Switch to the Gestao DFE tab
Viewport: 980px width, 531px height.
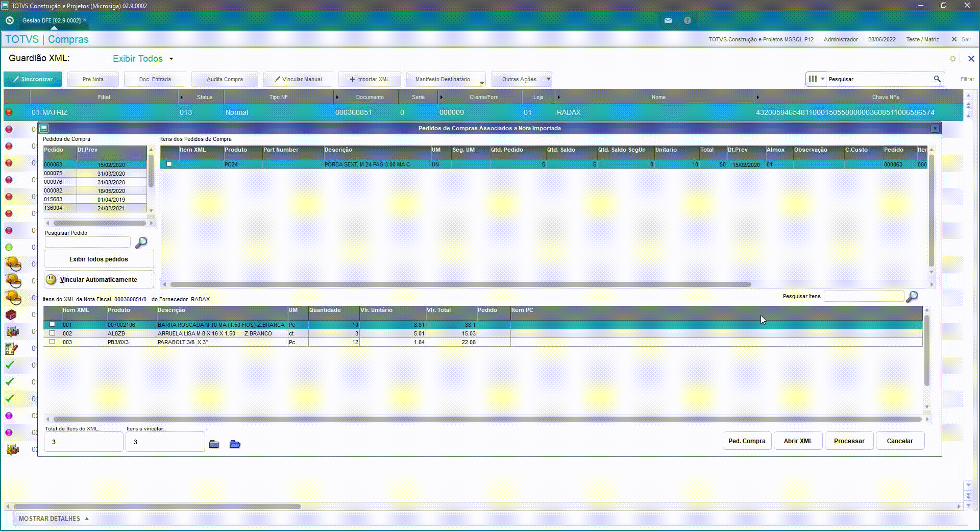pos(52,20)
